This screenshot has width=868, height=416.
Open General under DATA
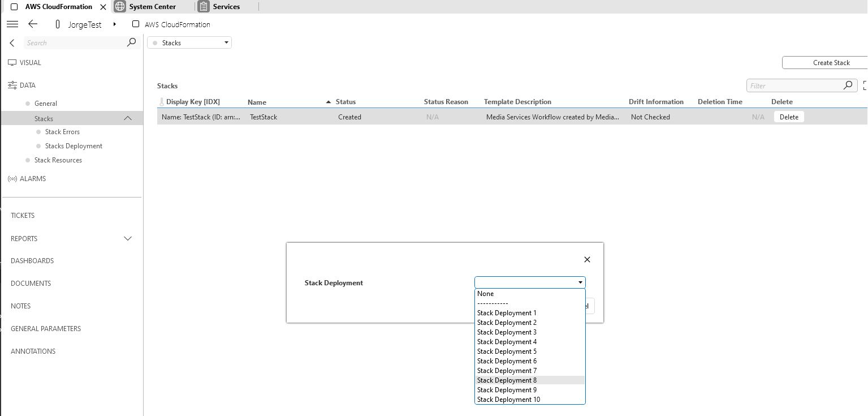[x=46, y=104]
